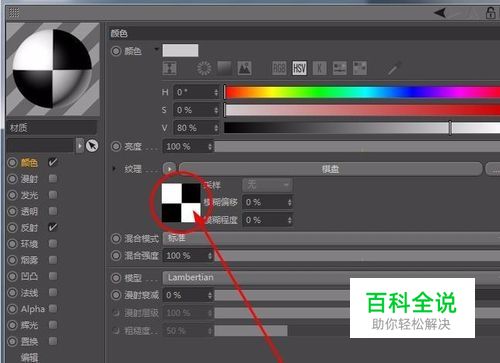Select the 环境 channel label
This screenshot has height=363, width=500.
point(29,244)
